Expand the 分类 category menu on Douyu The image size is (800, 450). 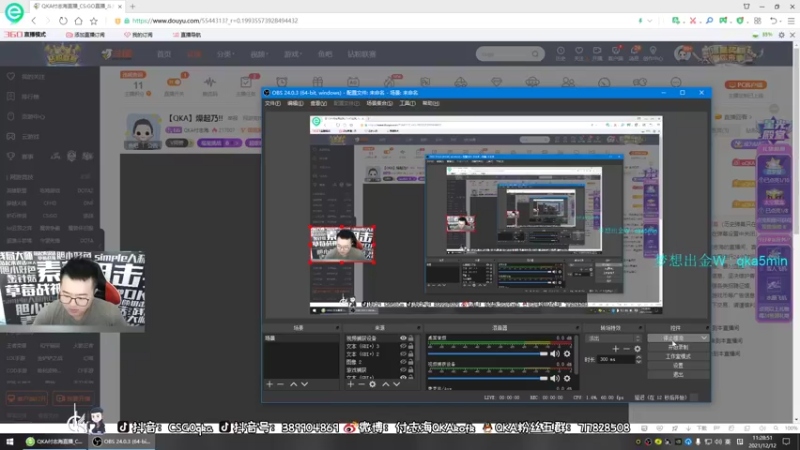pos(225,54)
